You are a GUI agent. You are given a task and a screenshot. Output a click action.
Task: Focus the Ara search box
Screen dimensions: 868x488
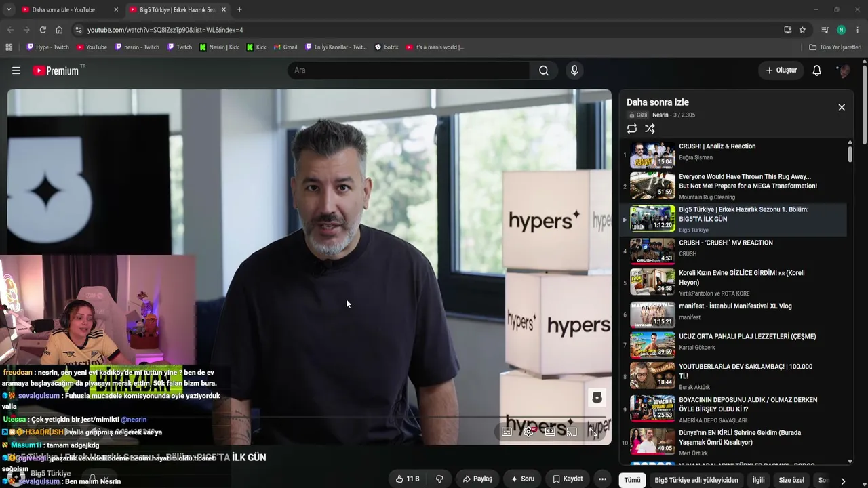pos(409,70)
